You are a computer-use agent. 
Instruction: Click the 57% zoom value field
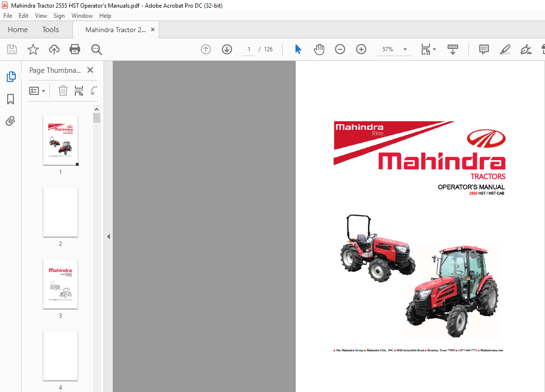[388, 49]
